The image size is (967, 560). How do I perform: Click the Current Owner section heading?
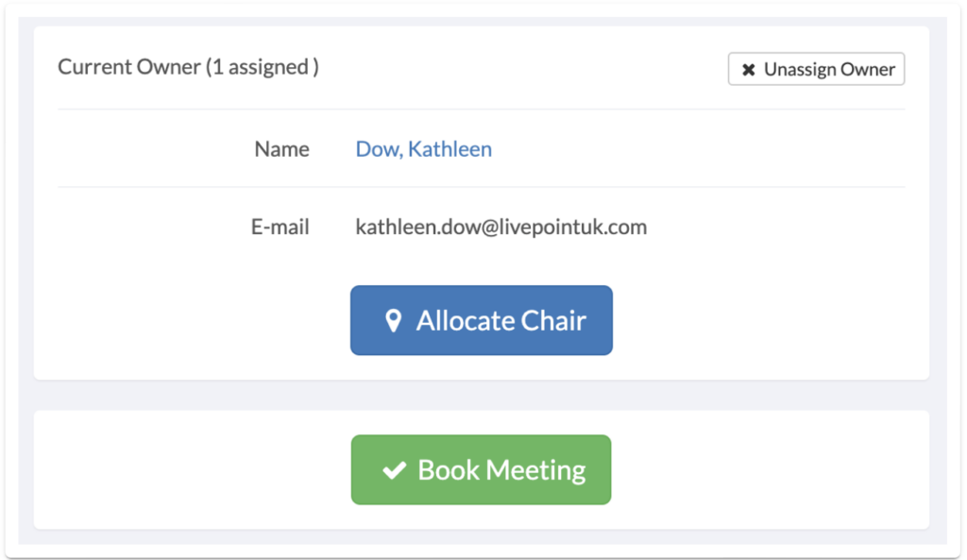coord(188,67)
